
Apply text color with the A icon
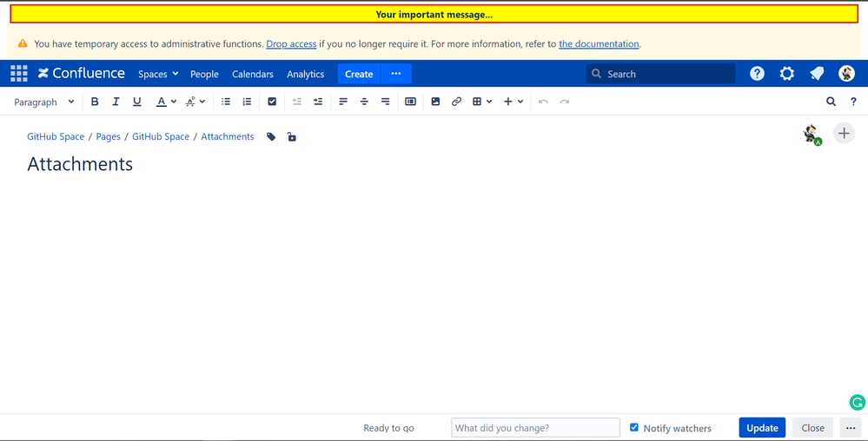tap(161, 102)
